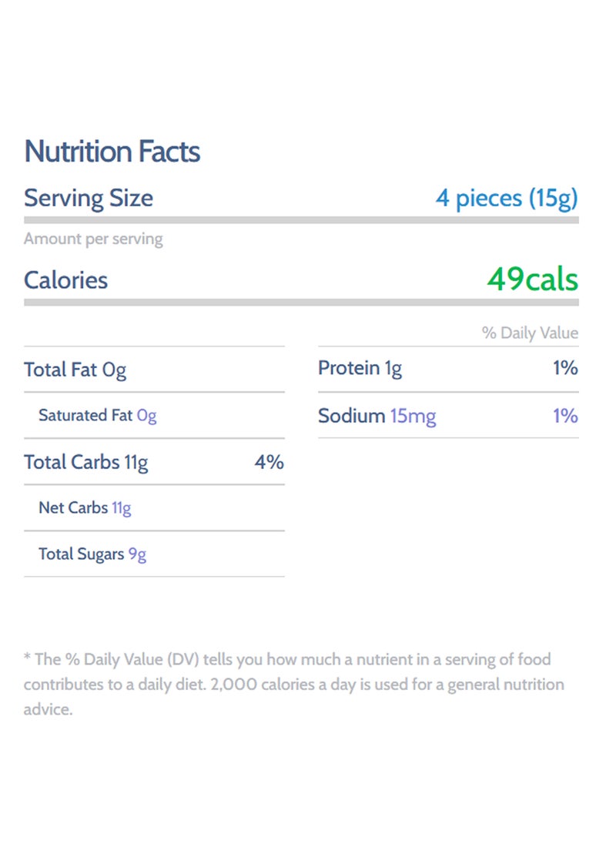Click the Serving Size label

(89, 198)
